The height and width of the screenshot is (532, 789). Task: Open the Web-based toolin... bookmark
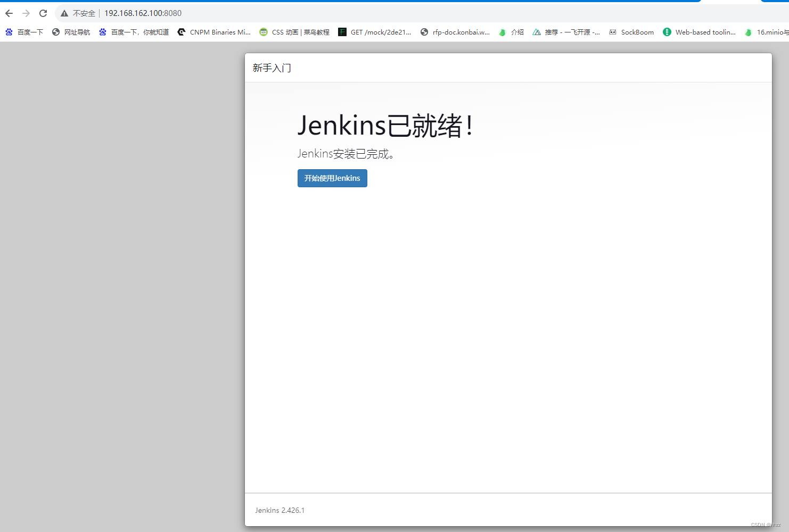pos(700,32)
